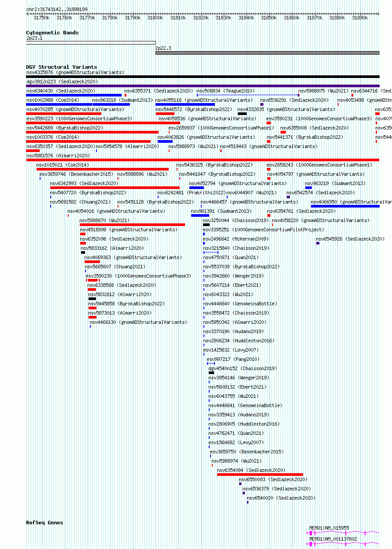Open MEMO1|NM_001137602 gene transcript

[333, 539]
